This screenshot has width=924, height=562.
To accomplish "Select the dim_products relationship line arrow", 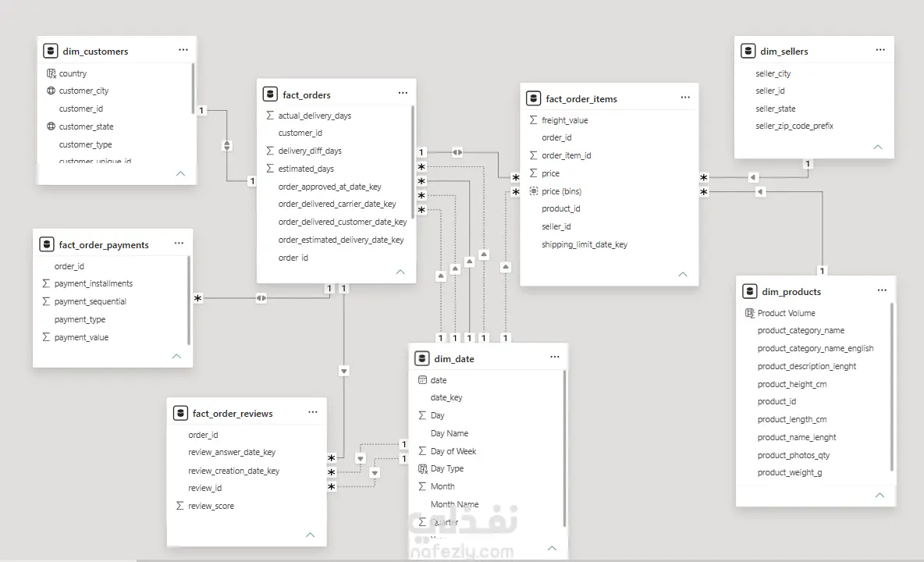I will [x=760, y=191].
